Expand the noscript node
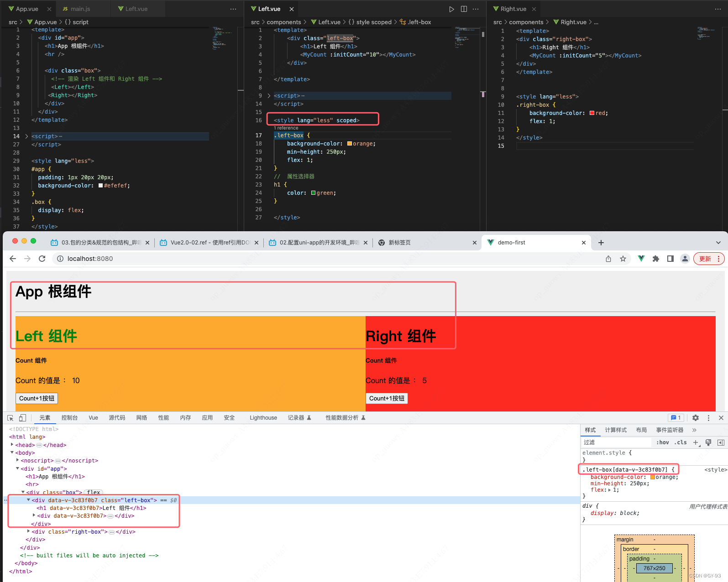The height and width of the screenshot is (582, 728). click(x=17, y=460)
